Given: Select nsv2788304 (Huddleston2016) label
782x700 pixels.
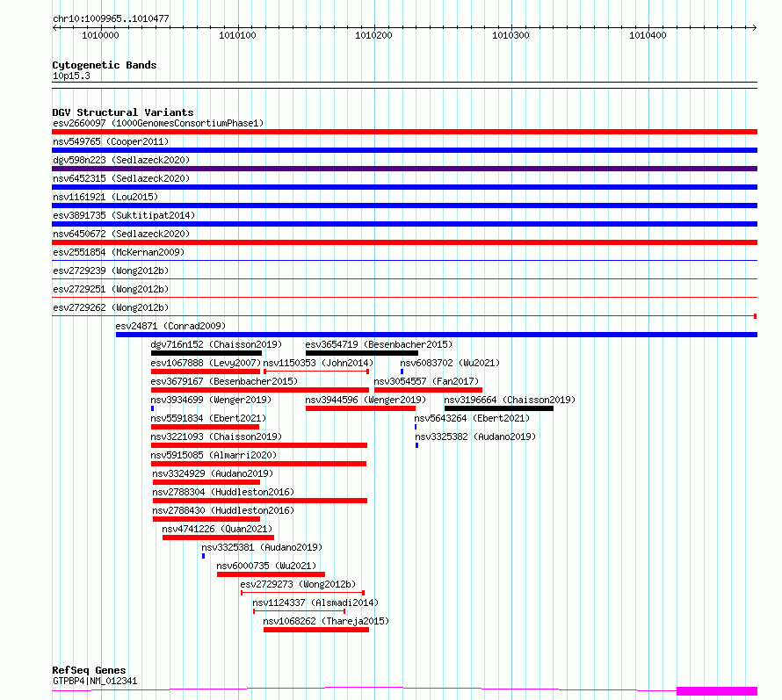Looking at the screenshot, I should pyautogui.click(x=223, y=492).
